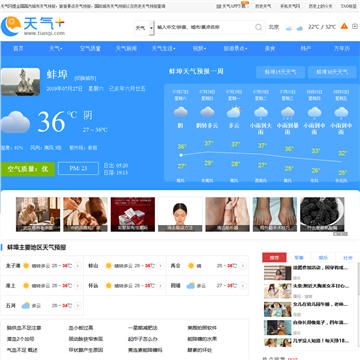This screenshot has height=360, width=360.
Task: Click the sun icon in 淮上 row
Action: (x=26, y=286)
